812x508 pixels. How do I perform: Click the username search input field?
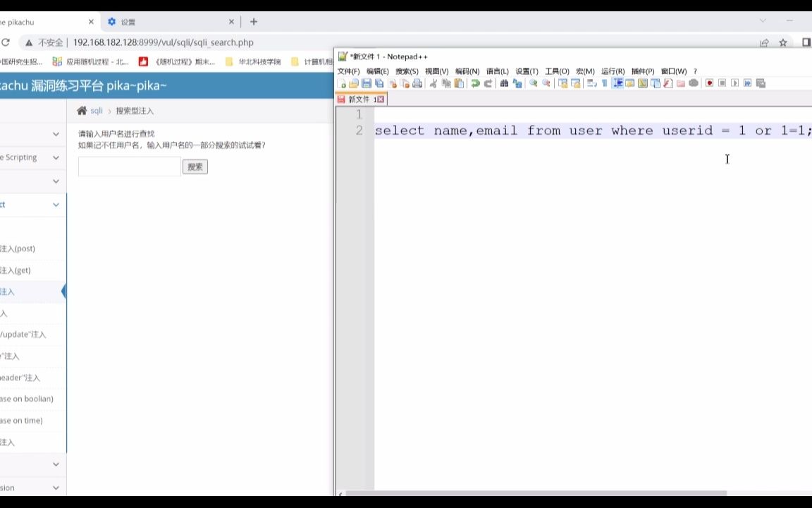(128, 167)
